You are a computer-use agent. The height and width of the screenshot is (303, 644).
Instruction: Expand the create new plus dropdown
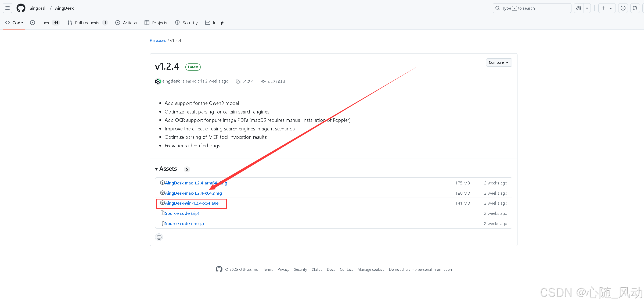(x=607, y=8)
